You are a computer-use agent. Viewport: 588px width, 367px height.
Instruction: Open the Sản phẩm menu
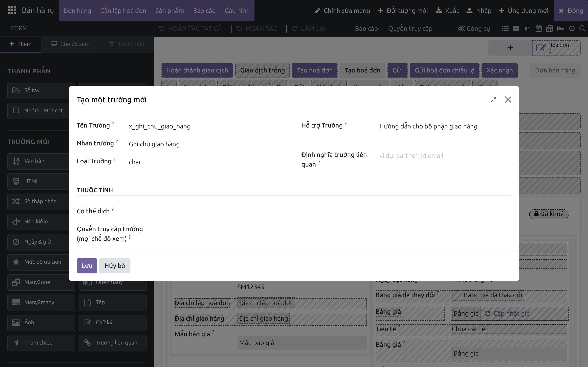169,11
